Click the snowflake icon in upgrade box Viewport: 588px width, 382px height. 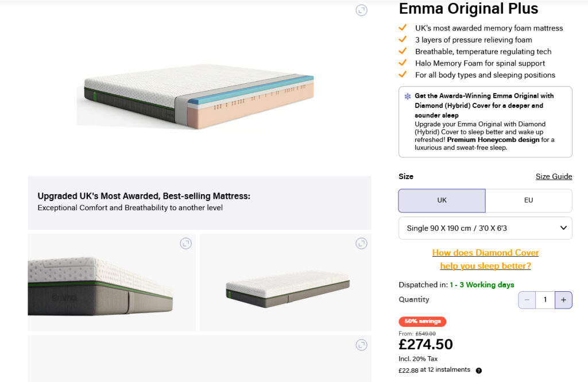coord(408,97)
